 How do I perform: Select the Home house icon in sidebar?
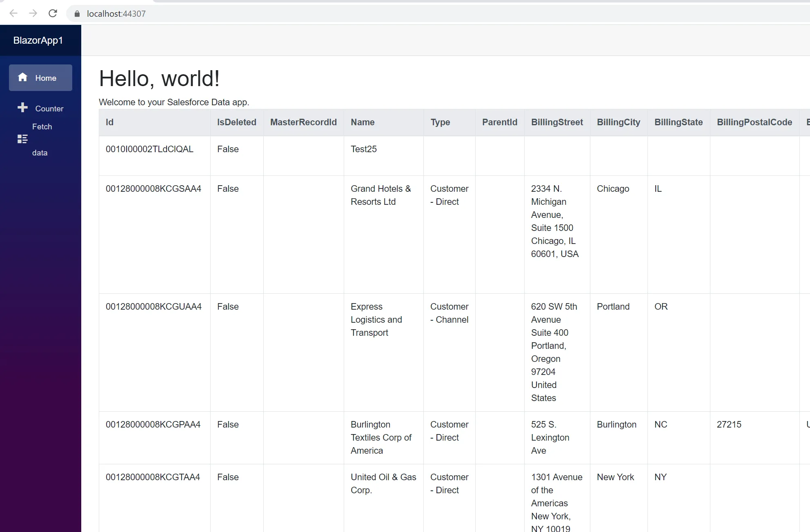pos(23,78)
